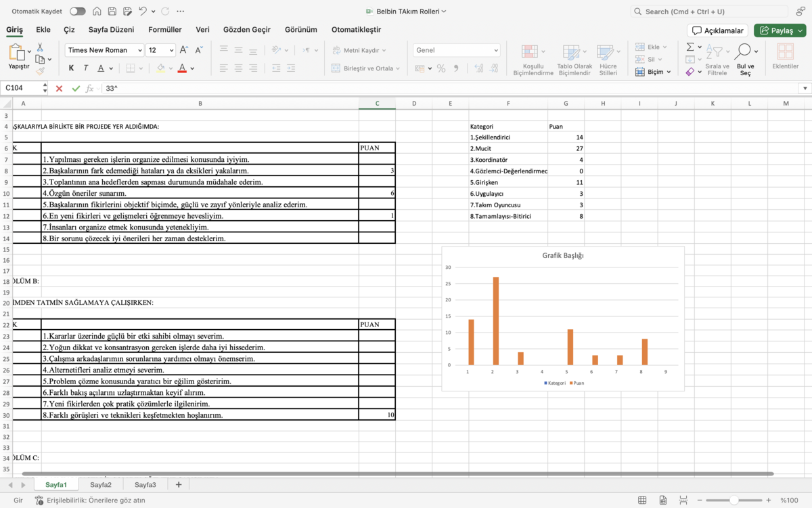Cancel the formula bar entry (red X)
Image resolution: width=812 pixels, height=508 pixels.
(59, 89)
